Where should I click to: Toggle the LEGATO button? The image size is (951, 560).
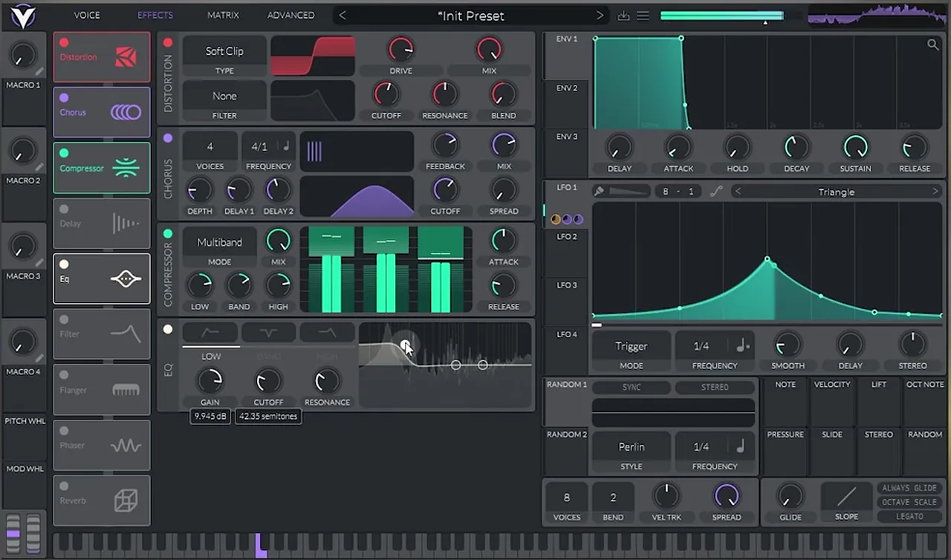click(909, 516)
